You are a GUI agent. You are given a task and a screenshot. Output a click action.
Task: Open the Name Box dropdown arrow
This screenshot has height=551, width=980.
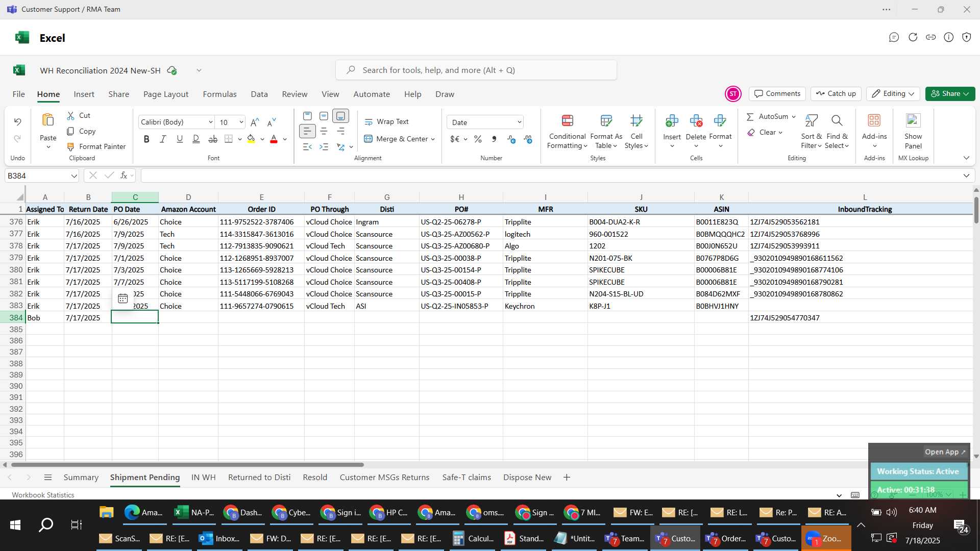[x=74, y=176]
